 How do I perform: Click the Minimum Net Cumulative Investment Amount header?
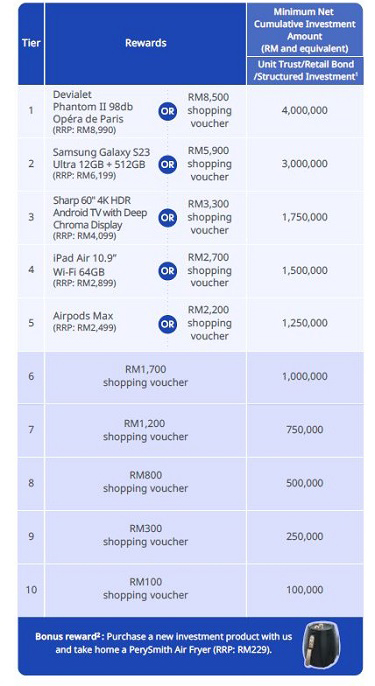[305, 30]
